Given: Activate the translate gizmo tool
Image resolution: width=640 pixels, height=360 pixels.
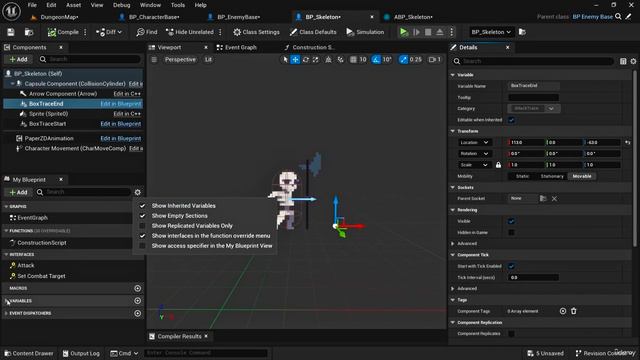Looking at the screenshot, I should 295,60.
